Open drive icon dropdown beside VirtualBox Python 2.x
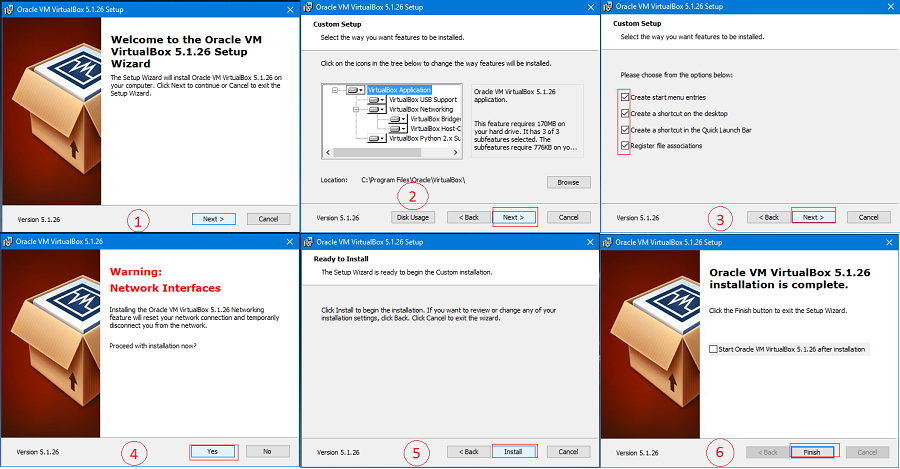This screenshot has height=469, width=900. pos(377,139)
